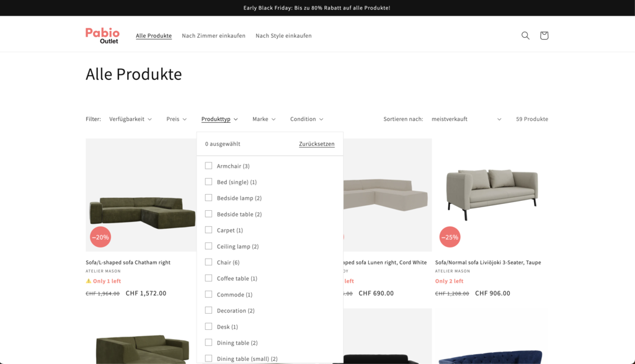The image size is (635, 364).
Task: Check the Decoration (2) option
Action: (208, 310)
